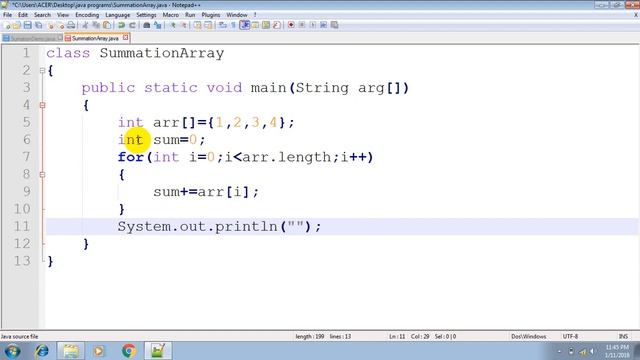
Task: Click the 'length : 199' status bar entry
Action: [309, 337]
